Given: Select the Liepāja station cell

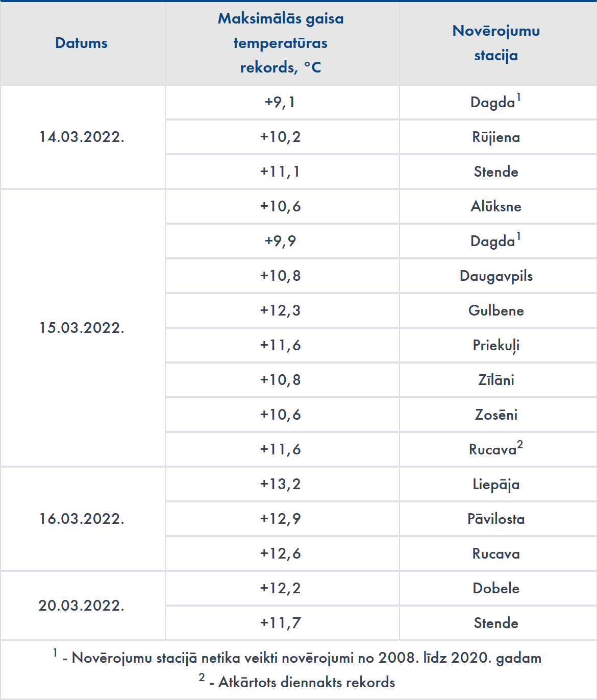Looking at the screenshot, I should [x=496, y=484].
